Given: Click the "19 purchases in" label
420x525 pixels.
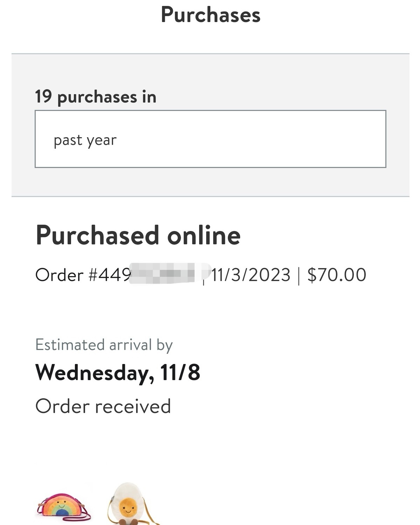Looking at the screenshot, I should point(95,97).
